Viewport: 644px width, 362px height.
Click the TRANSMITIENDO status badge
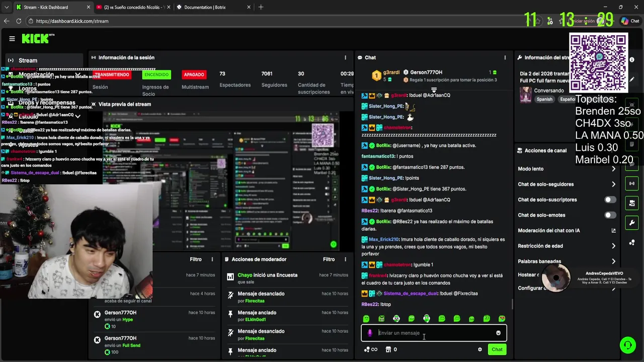112,74
